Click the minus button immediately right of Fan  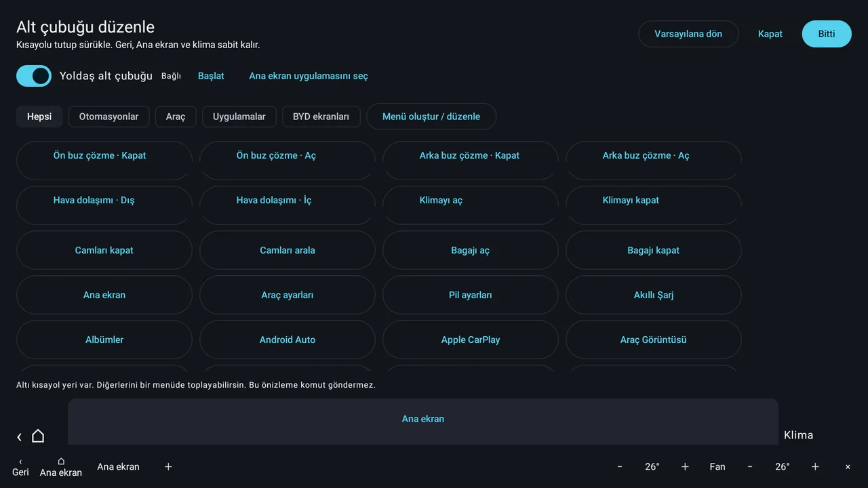[x=750, y=466]
